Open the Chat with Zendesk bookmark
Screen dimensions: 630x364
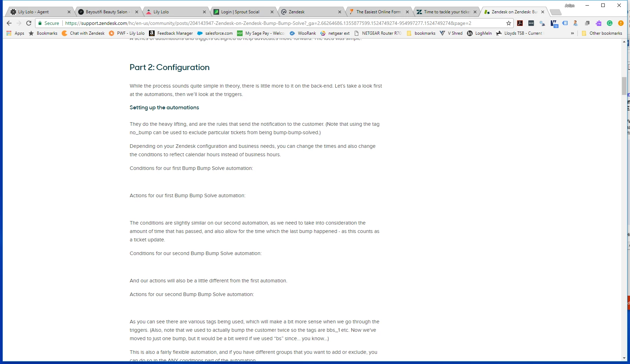[83, 33]
